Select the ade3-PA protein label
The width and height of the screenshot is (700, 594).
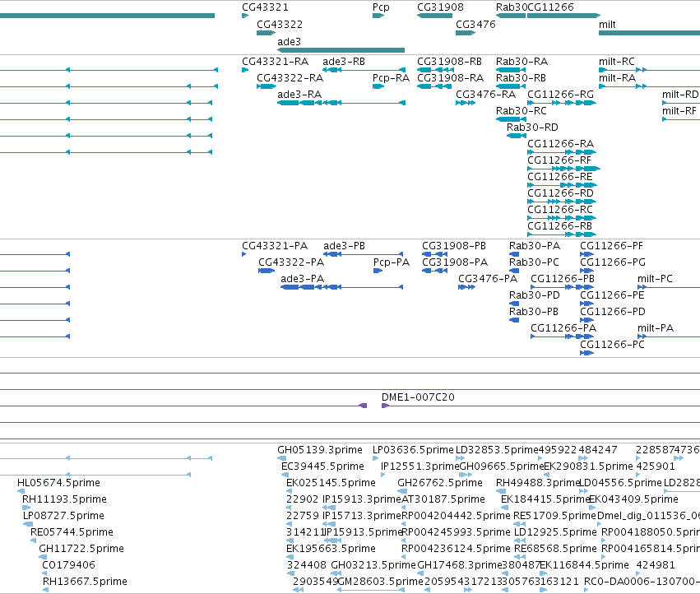303,279
